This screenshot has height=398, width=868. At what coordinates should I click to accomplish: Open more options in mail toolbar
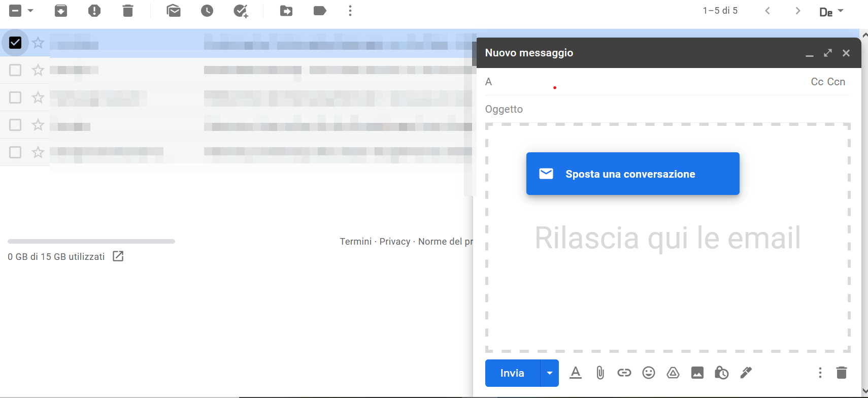[350, 11]
